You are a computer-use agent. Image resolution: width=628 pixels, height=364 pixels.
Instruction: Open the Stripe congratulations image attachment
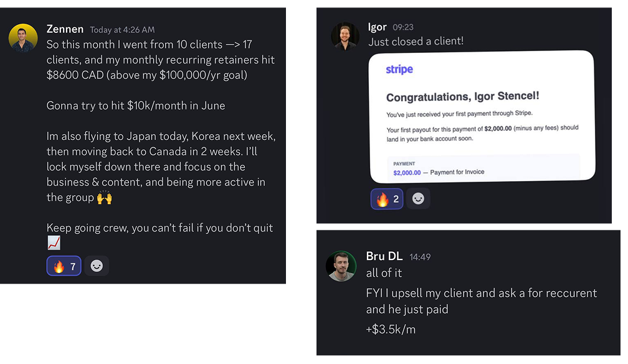481,118
